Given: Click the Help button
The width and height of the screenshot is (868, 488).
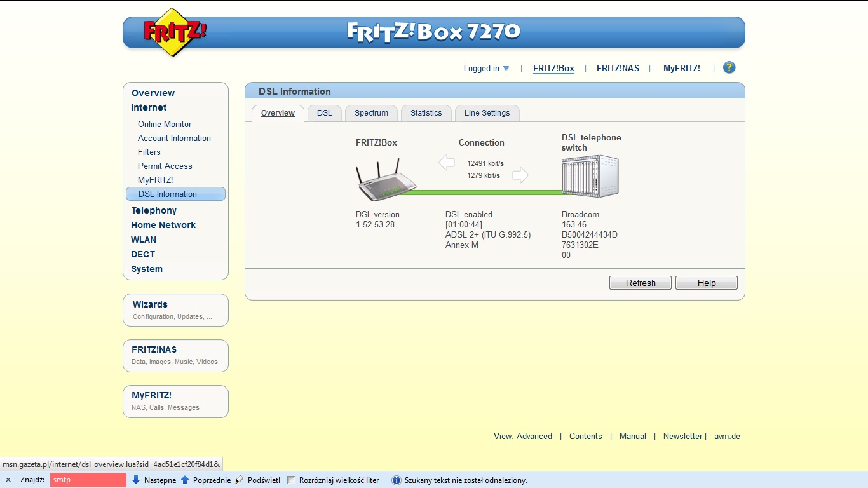Looking at the screenshot, I should coord(707,283).
